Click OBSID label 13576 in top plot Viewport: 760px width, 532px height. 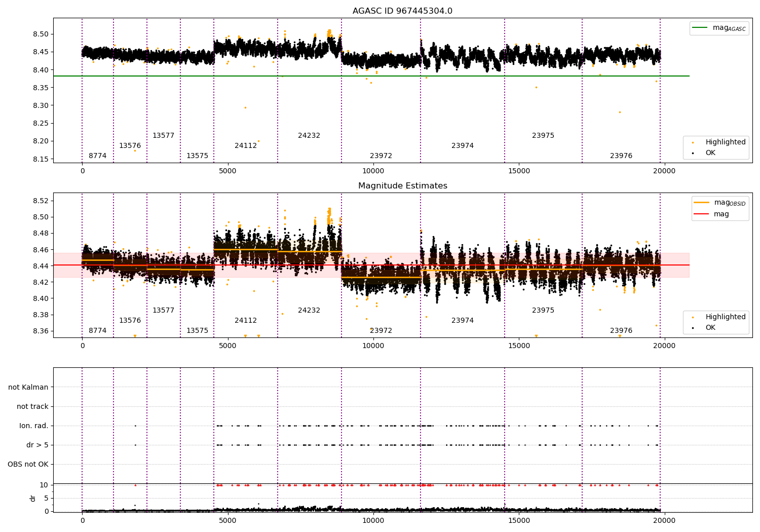[130, 146]
